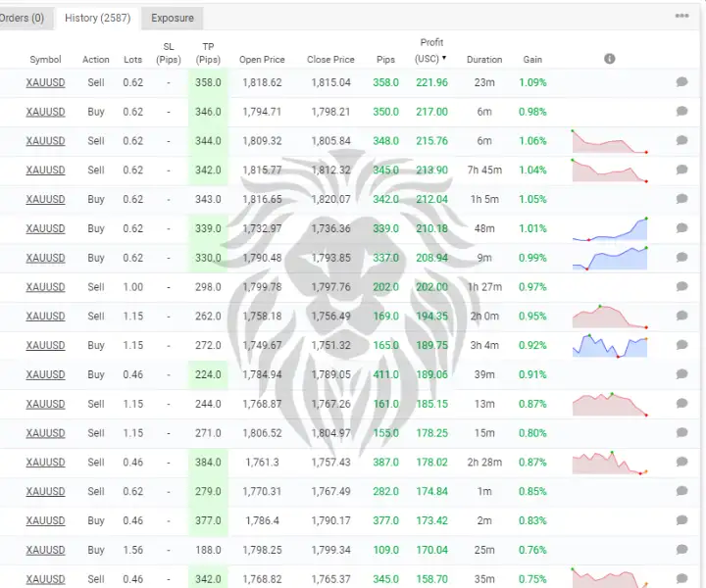Click comment bubble on the 217.00 profit row

681,113
